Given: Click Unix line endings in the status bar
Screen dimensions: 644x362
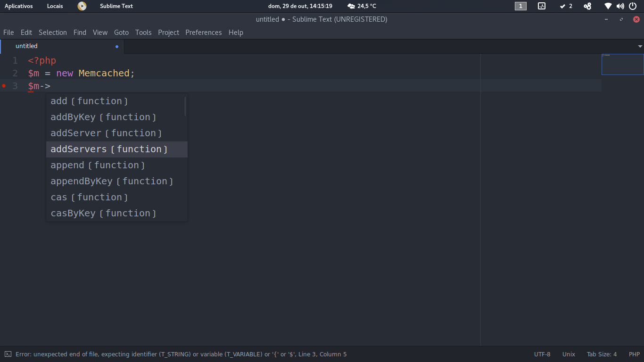Looking at the screenshot, I should pos(569,354).
